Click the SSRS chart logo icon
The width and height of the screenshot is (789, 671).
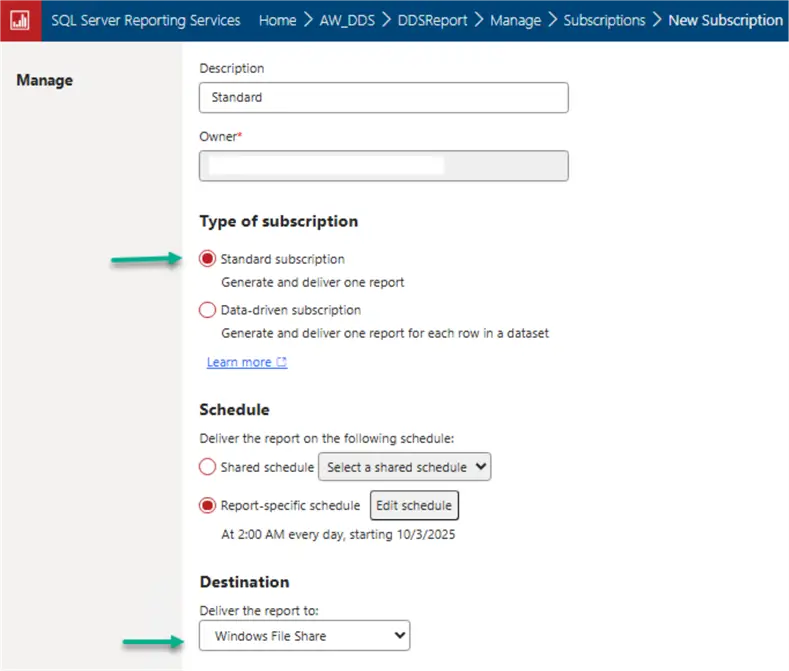[20, 20]
